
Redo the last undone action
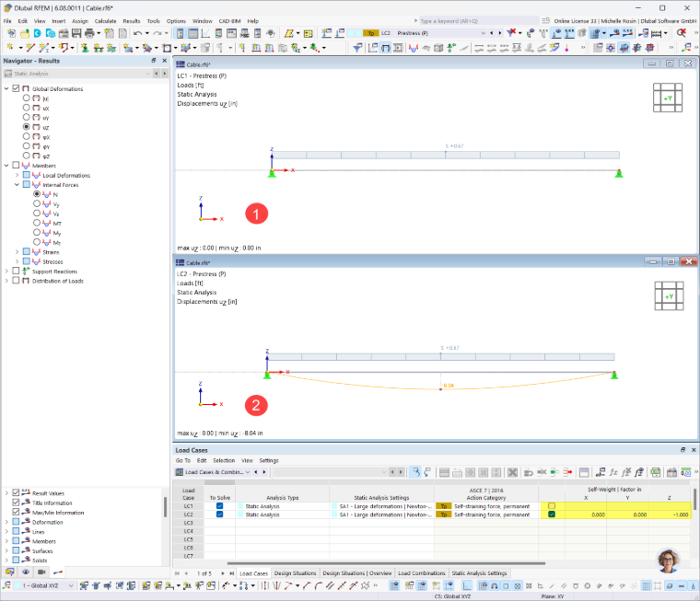pyautogui.click(x=157, y=33)
